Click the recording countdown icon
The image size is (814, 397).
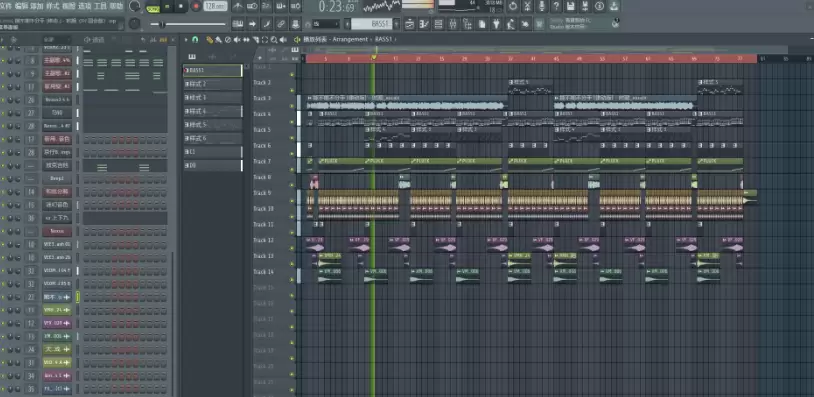[x=266, y=6]
